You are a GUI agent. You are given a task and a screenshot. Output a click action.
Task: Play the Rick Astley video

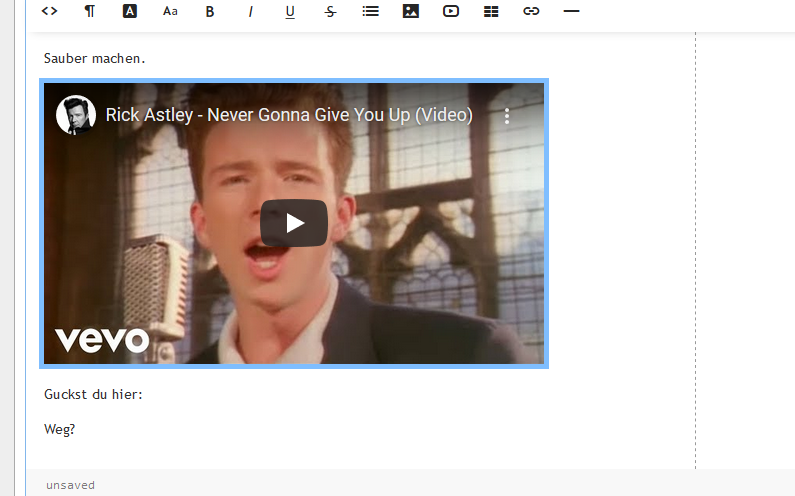click(294, 223)
